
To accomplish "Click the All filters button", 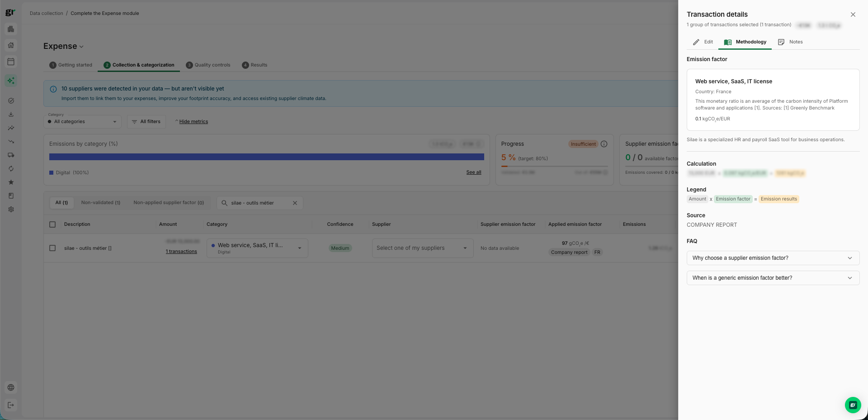I will pos(146,122).
